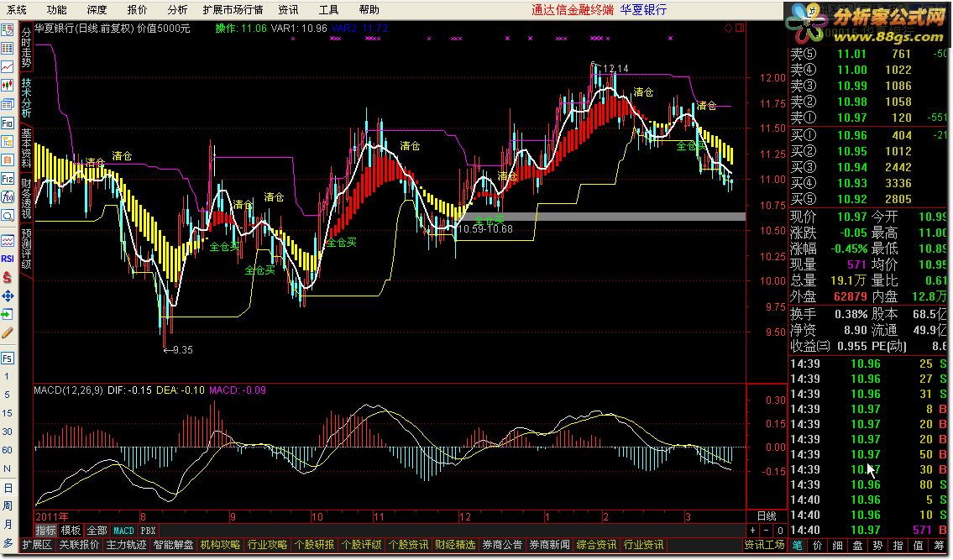Open 智能解盘 panel
Viewport: 953px width, 560px height.
(x=173, y=545)
